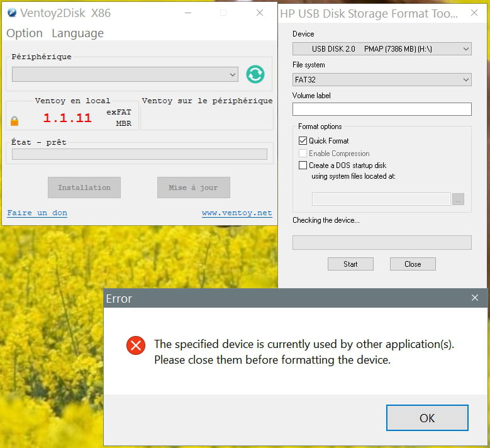Uncheck the Quick Format checkbox
The width and height of the screenshot is (490, 448).
coord(303,141)
